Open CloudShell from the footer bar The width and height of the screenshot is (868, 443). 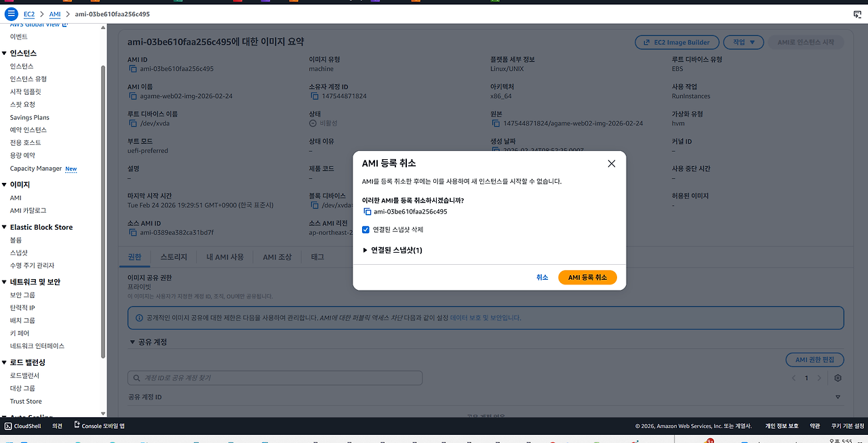pyautogui.click(x=22, y=426)
